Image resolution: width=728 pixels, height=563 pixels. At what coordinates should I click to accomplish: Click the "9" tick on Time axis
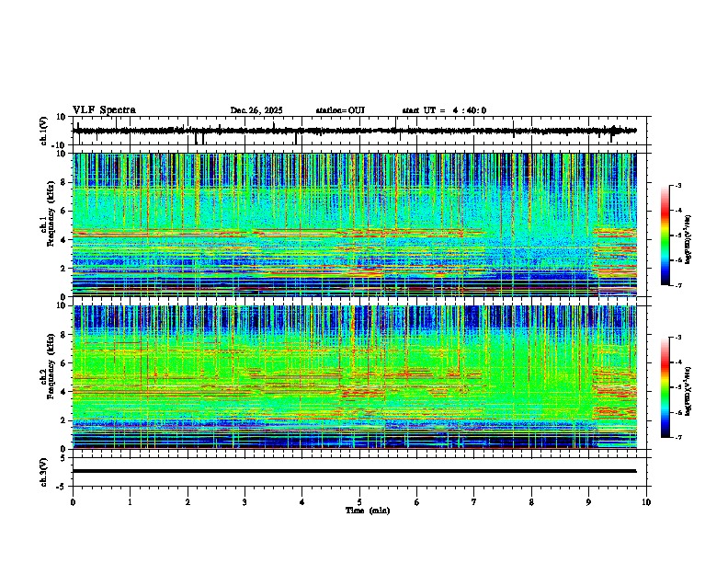588,502
